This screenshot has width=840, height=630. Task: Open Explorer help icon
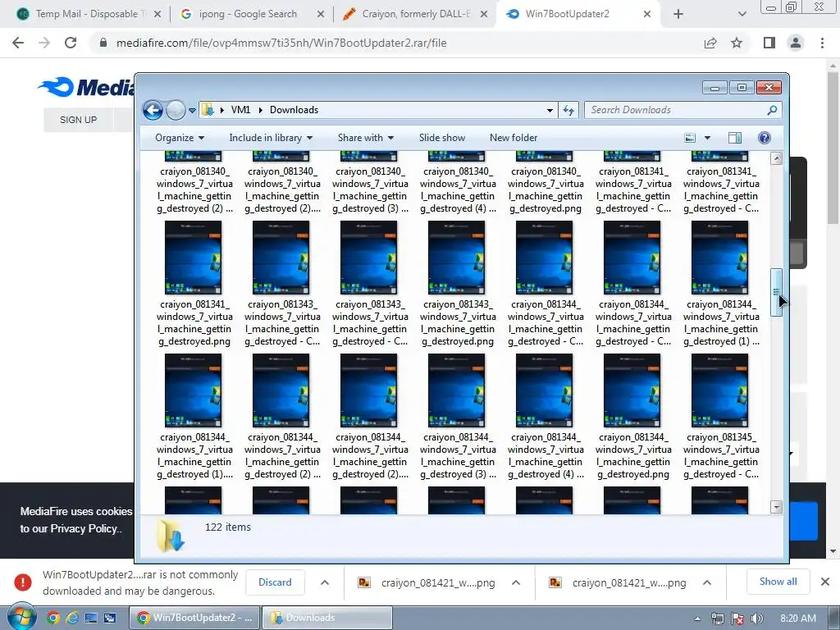[765, 138]
